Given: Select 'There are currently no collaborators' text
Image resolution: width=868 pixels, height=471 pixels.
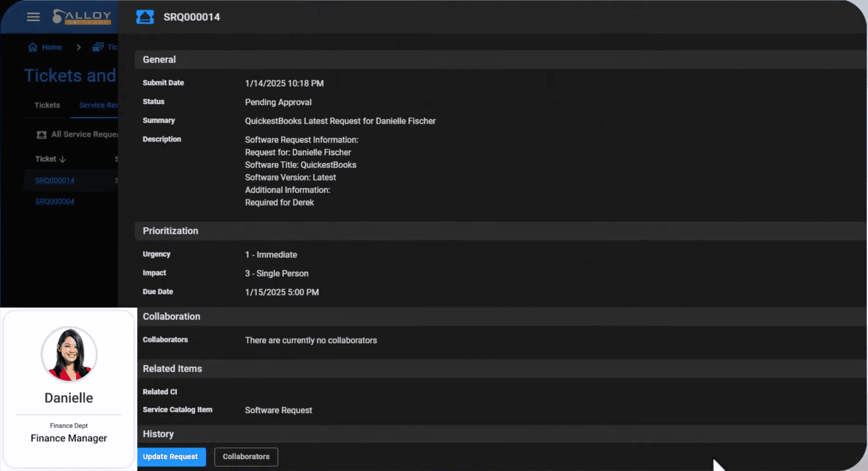Looking at the screenshot, I should (311, 341).
